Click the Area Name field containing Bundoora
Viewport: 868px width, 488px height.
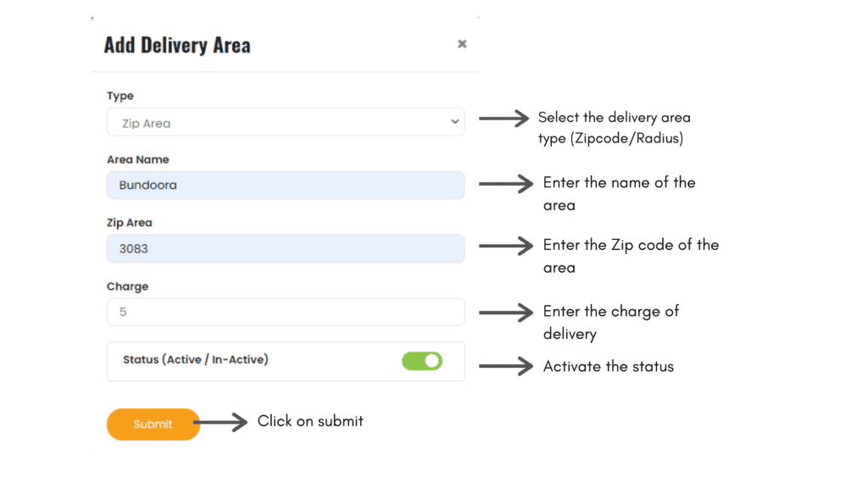pyautogui.click(x=286, y=185)
